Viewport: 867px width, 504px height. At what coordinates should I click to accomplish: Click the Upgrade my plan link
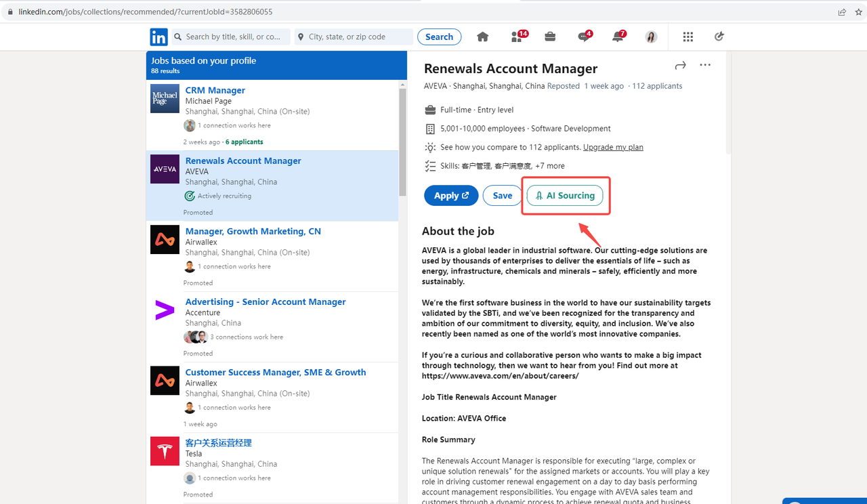tap(613, 147)
